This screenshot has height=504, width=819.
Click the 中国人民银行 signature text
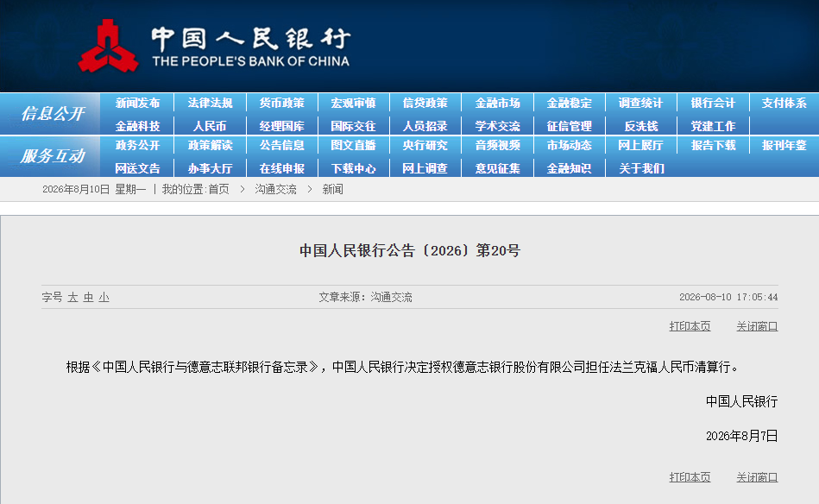tap(741, 401)
